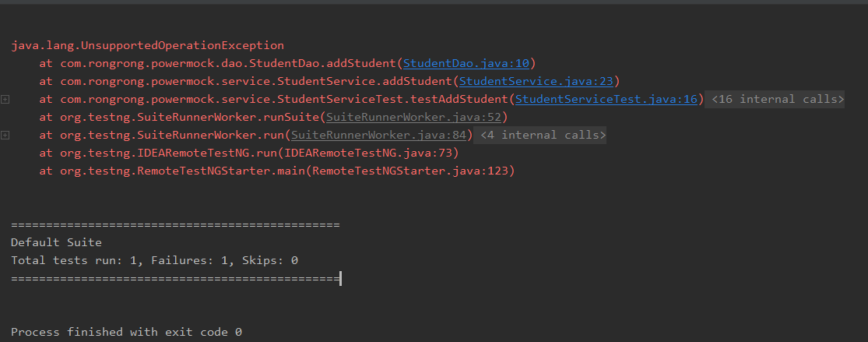
Task: Click the Total tests run summary line
Action: click(154, 260)
